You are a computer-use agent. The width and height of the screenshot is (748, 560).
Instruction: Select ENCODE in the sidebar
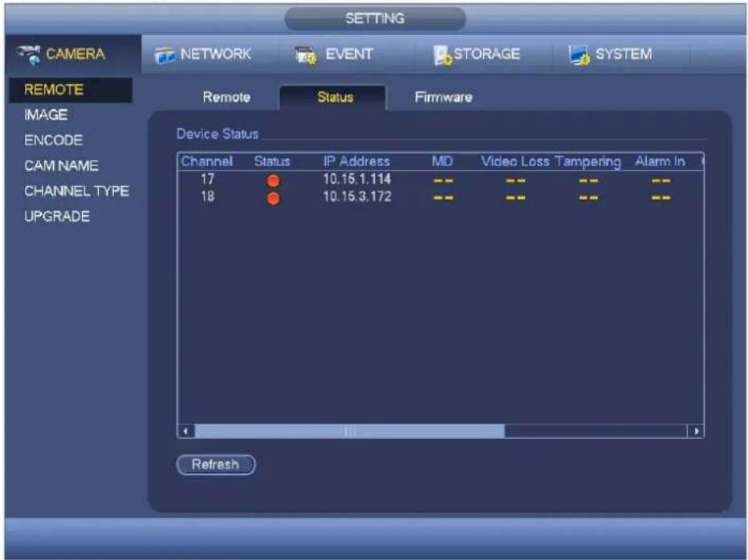coord(54,140)
